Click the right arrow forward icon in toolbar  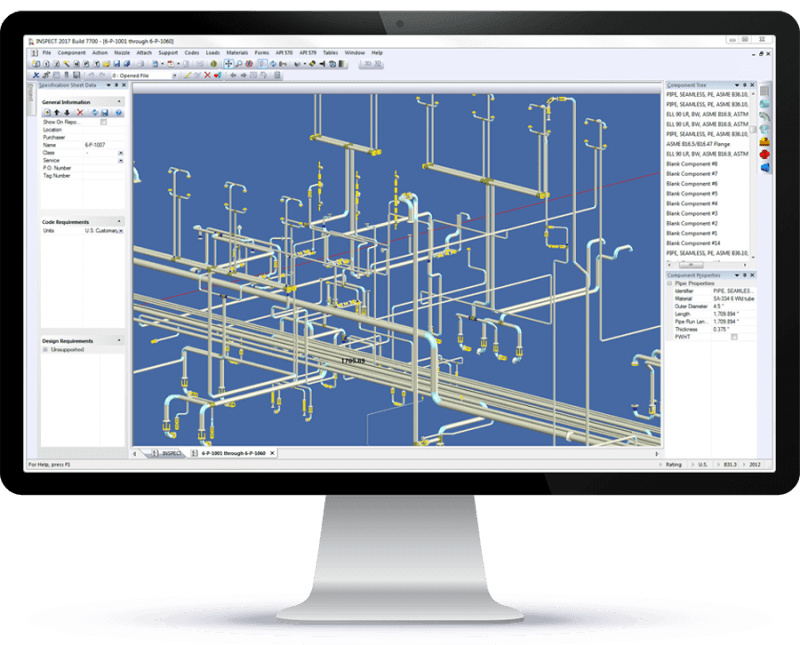point(243,75)
